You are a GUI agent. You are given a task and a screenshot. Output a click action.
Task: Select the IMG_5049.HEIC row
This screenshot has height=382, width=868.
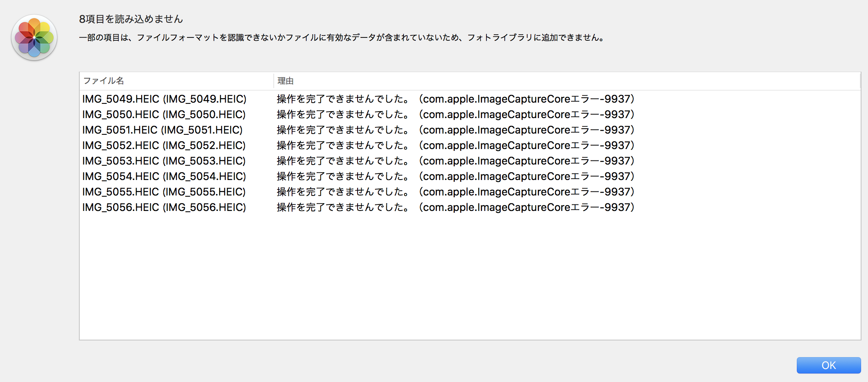tap(164, 99)
